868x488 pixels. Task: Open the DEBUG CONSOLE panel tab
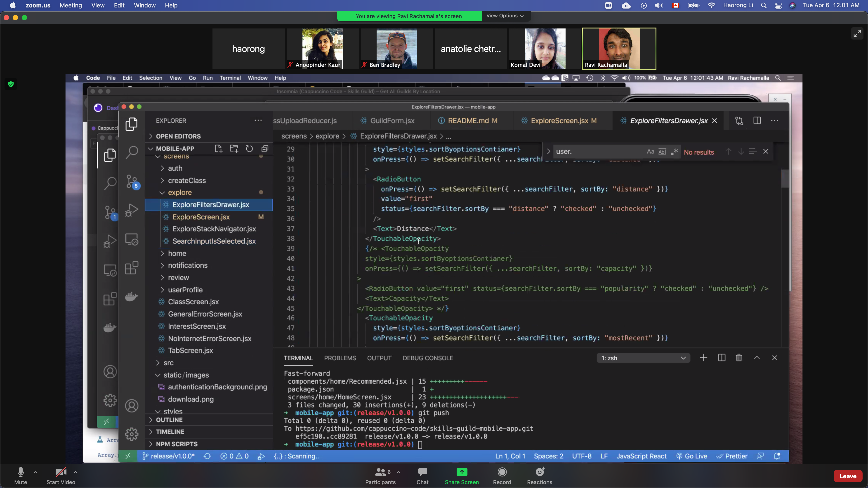428,358
